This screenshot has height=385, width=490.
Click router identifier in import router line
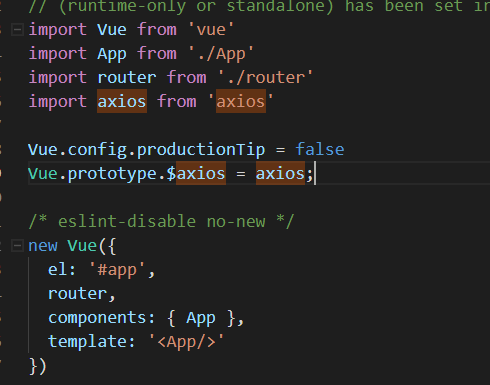tap(127, 78)
